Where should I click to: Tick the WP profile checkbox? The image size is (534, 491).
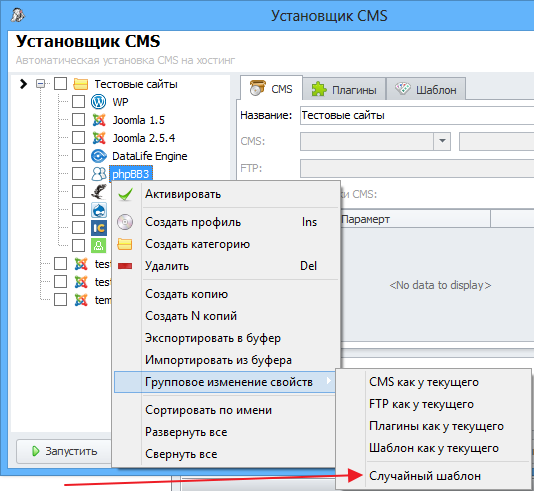pos(78,101)
